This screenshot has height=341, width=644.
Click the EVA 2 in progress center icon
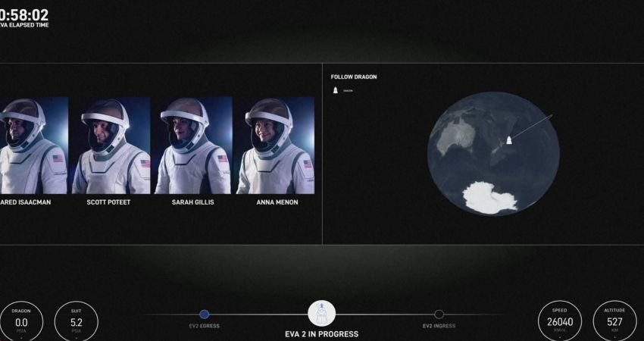pyautogui.click(x=321, y=314)
